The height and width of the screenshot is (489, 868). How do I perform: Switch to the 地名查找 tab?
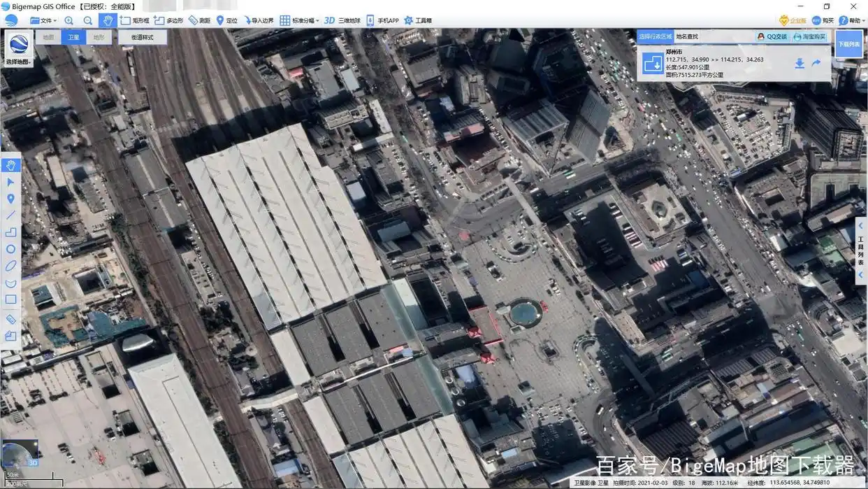pos(687,36)
